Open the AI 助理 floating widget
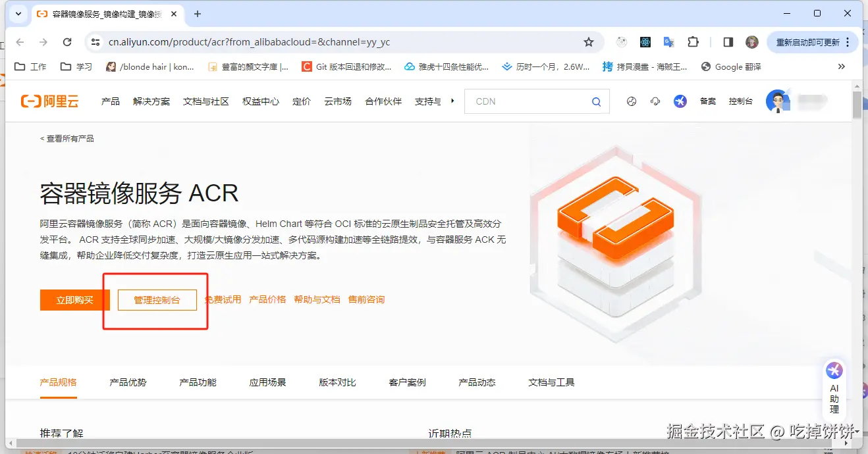The image size is (868, 454). click(834, 390)
